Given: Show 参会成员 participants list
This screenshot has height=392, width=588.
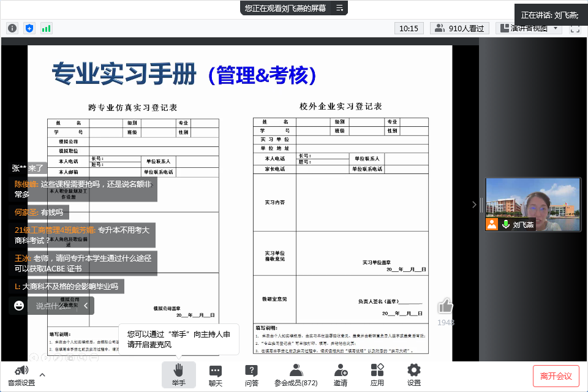Looking at the screenshot, I should [296, 374].
